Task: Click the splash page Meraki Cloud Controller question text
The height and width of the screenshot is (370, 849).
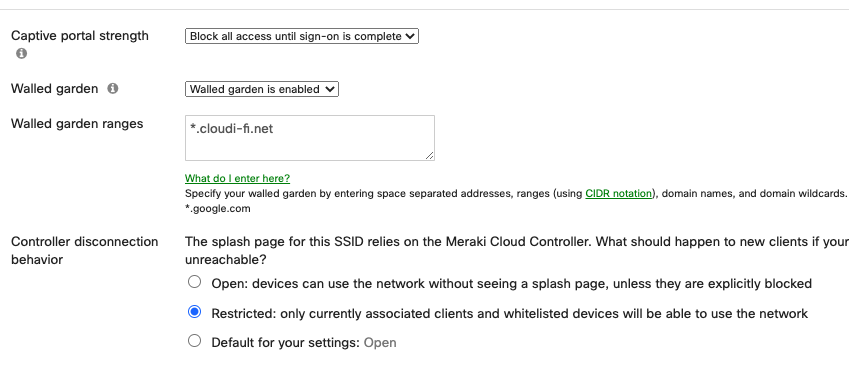Action: coord(517,250)
